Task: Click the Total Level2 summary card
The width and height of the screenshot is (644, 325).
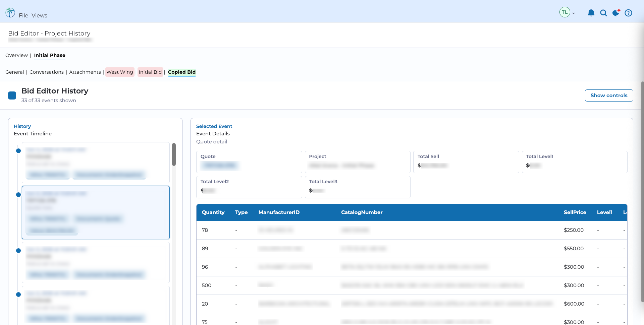Action: tap(249, 187)
